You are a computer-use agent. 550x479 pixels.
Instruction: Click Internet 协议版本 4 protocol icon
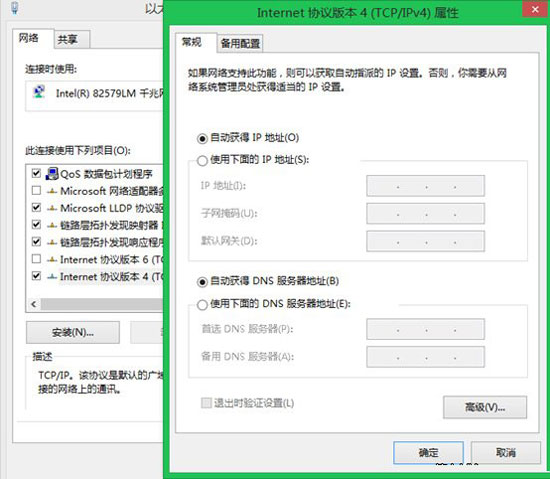[x=52, y=277]
